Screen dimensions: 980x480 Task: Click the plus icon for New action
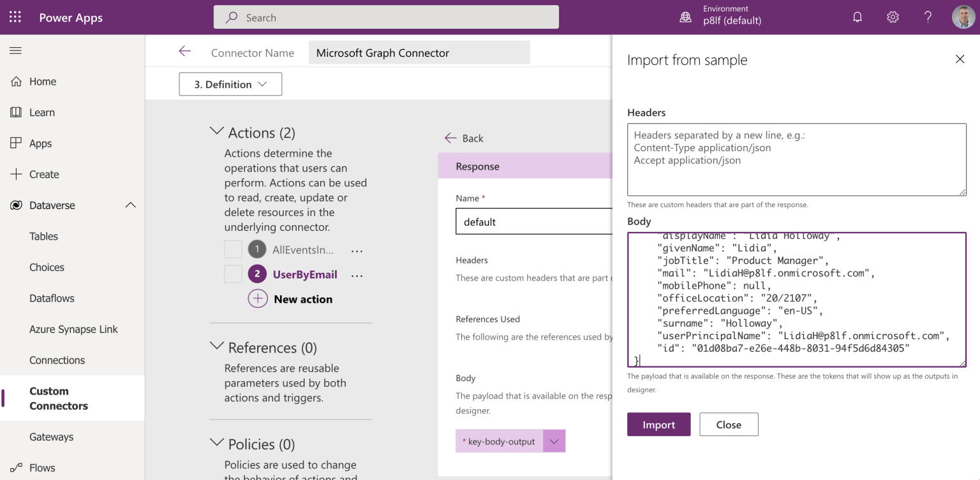click(258, 299)
